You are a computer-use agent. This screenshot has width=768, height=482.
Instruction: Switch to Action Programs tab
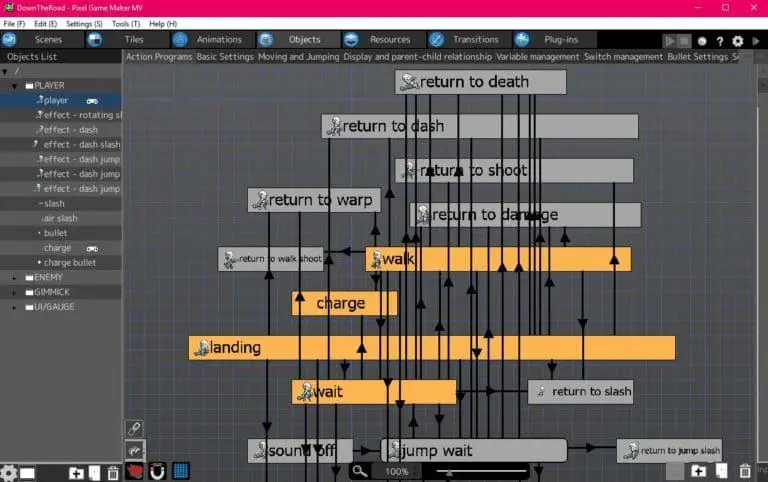point(159,57)
